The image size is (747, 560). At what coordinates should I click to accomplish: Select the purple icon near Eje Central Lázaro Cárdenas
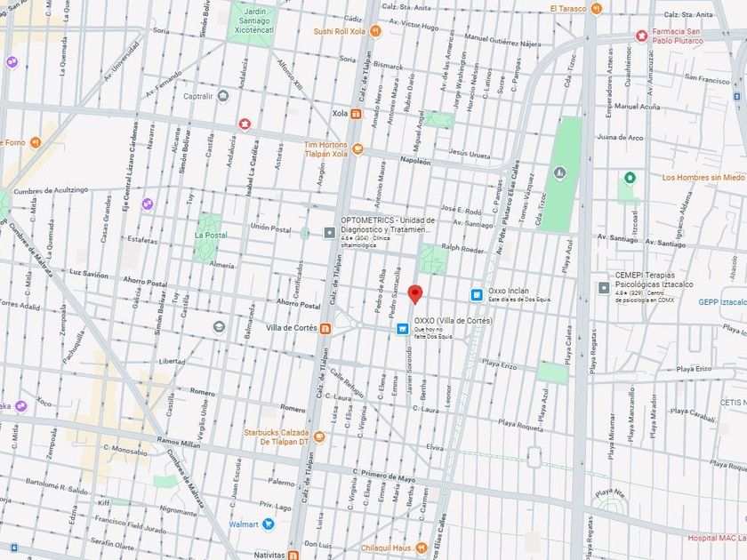click(148, 204)
